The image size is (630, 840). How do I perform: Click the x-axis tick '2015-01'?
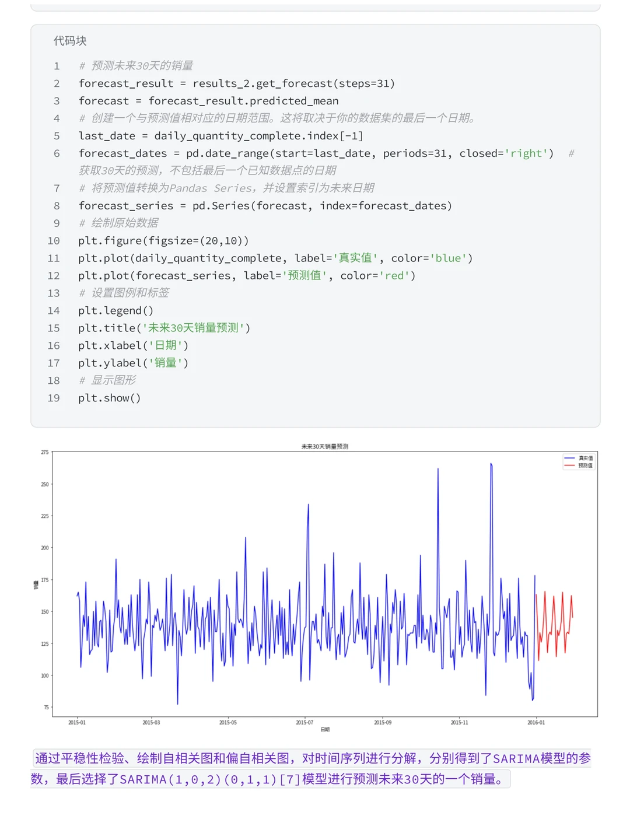(77, 723)
